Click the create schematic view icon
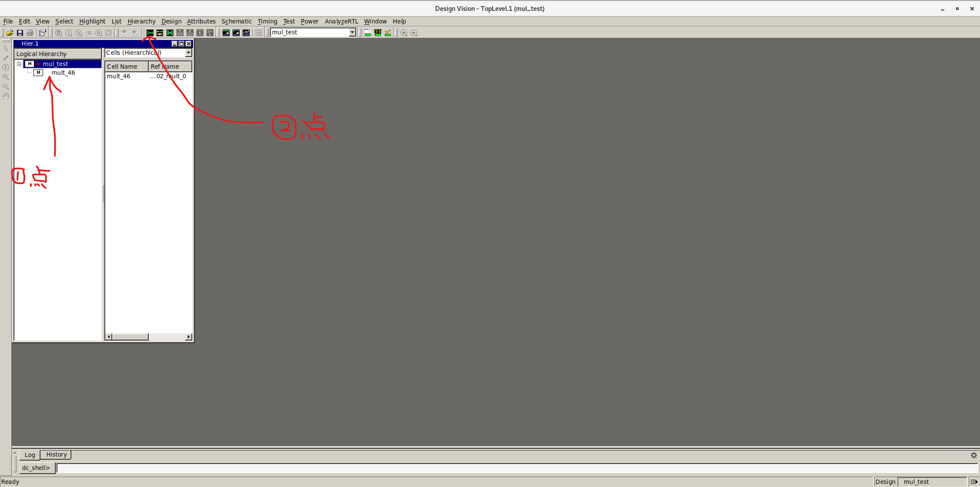This screenshot has height=487, width=980. [150, 33]
